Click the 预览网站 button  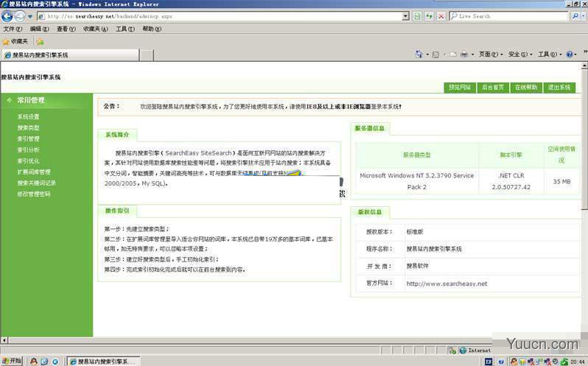[x=460, y=88]
